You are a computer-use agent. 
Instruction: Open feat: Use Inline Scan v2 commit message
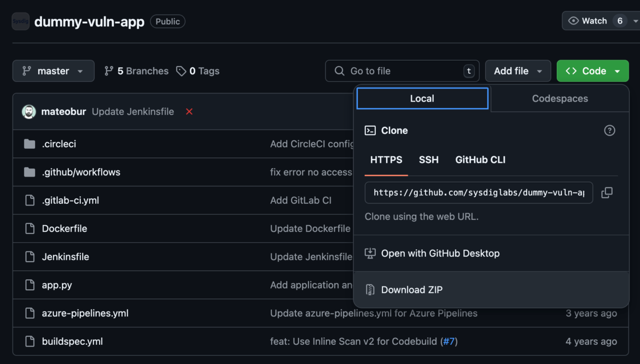pyautogui.click(x=354, y=341)
